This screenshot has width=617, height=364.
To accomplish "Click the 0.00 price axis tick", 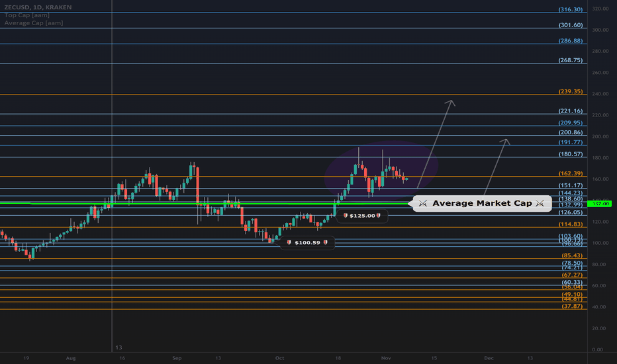I will tap(597, 349).
